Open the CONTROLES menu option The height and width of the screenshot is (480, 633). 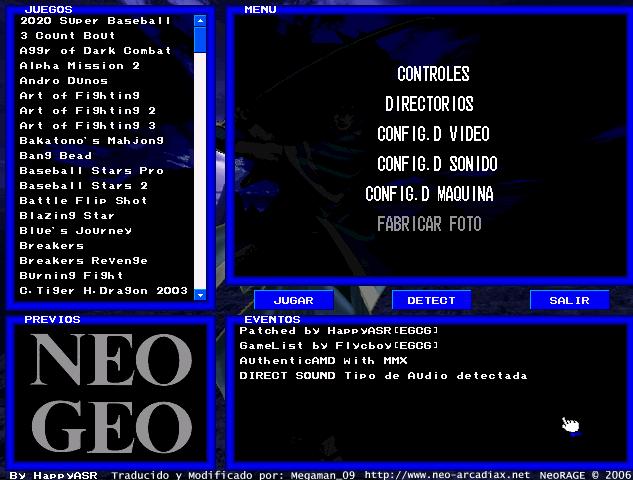[x=433, y=74]
